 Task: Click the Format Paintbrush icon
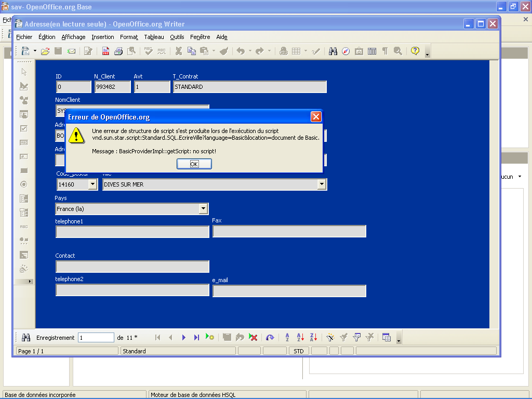click(x=224, y=51)
